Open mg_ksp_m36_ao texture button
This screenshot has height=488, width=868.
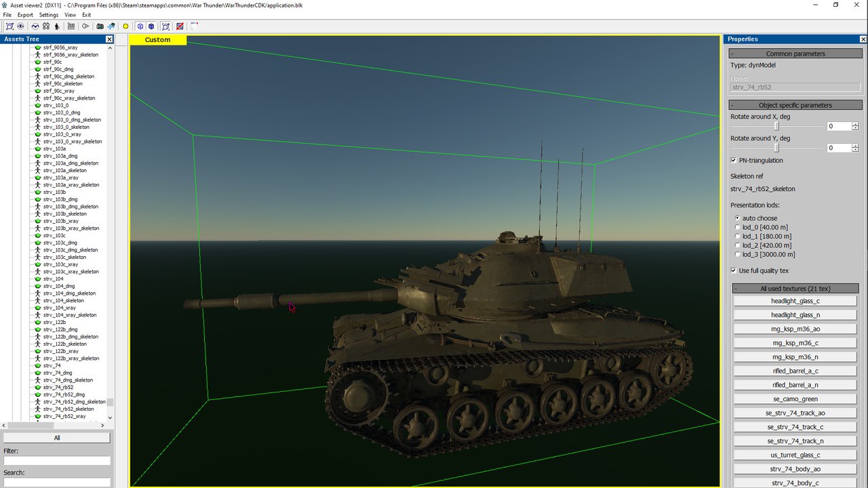[795, 329]
